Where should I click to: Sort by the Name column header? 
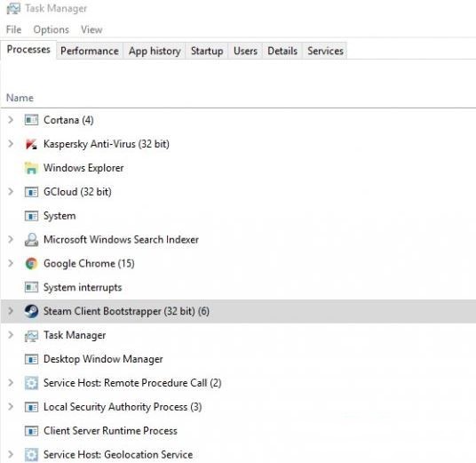coord(20,98)
